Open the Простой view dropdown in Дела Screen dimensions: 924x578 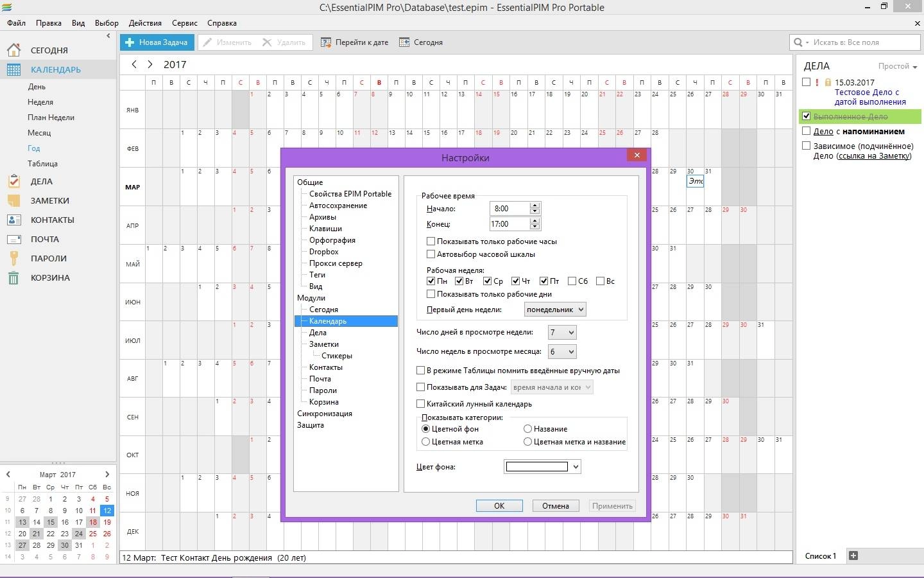click(x=898, y=66)
